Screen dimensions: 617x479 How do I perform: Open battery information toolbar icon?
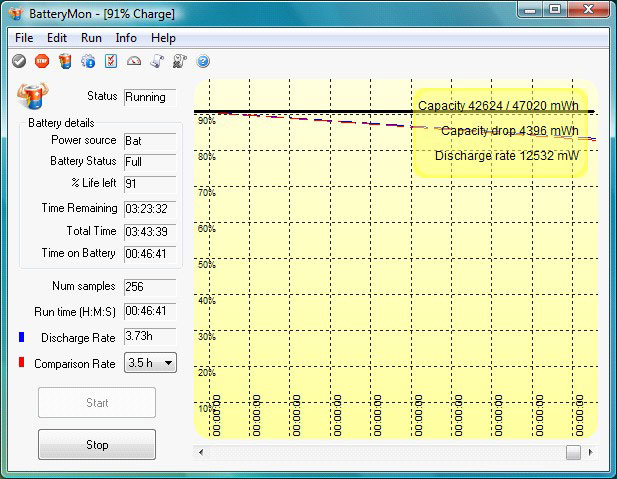65,61
